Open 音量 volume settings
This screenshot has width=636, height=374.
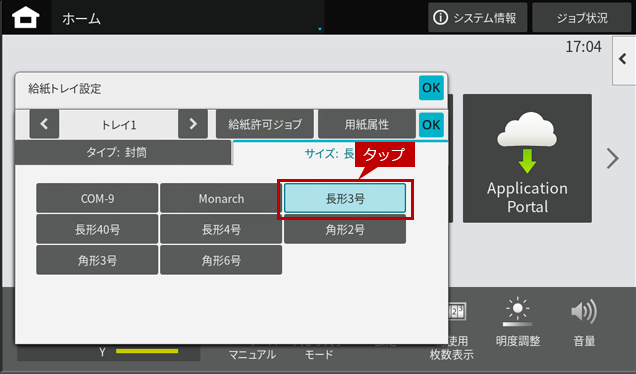584,322
